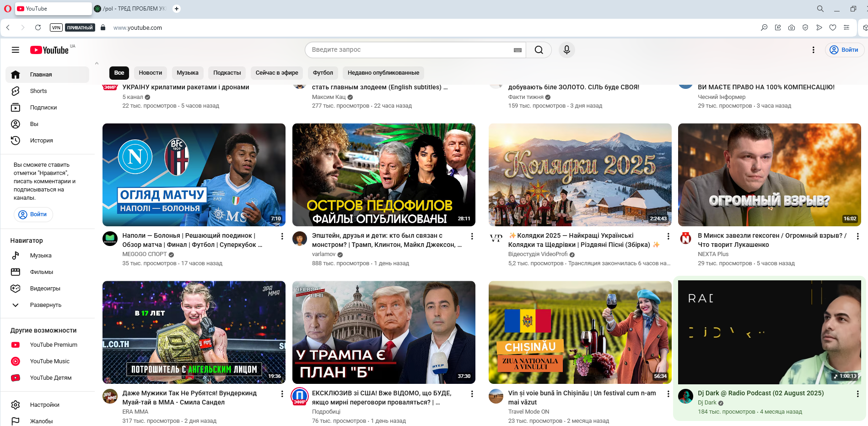Enable the 'Сейчас в эфире' filter chip
Viewport: 868px width, 426px height.
pos(276,73)
